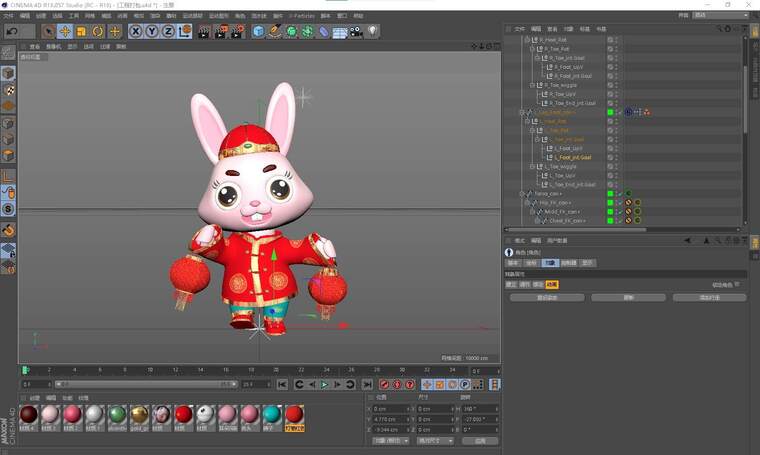Open the Cameras menu in viewport
Viewport: 760px width, 455px height.
tap(53, 47)
